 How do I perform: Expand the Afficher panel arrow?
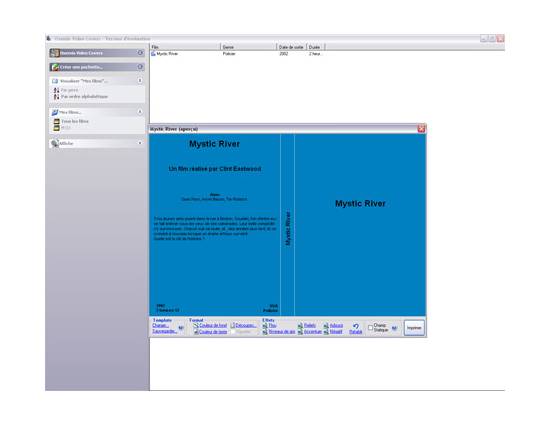(x=140, y=143)
